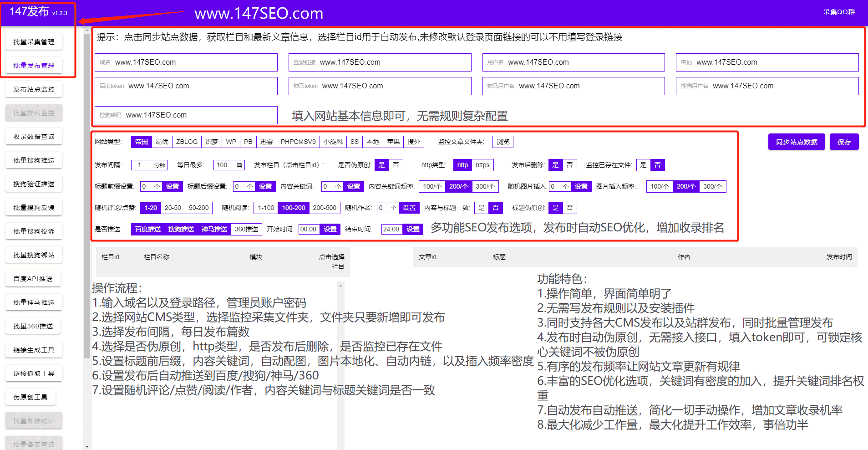
Task: Select 批量神马推送 in the sidebar
Action: 34,302
